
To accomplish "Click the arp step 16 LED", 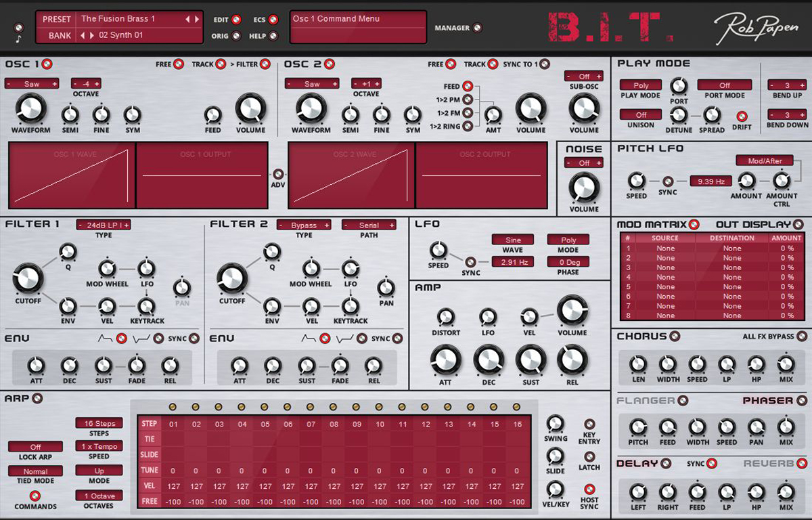I will click(517, 407).
